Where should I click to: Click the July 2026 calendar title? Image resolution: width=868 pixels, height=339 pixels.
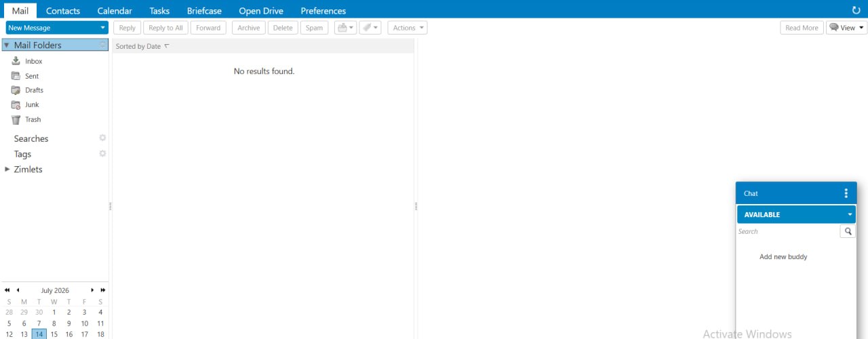coord(55,290)
